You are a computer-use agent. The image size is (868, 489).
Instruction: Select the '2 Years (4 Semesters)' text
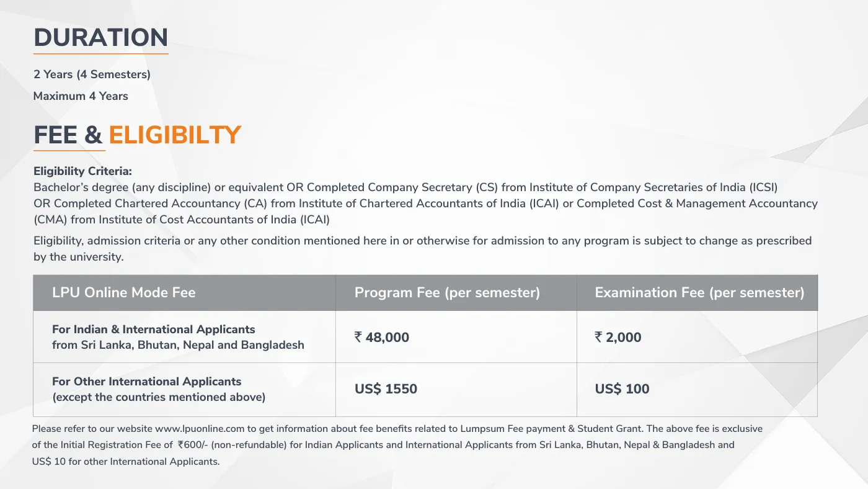(x=92, y=74)
